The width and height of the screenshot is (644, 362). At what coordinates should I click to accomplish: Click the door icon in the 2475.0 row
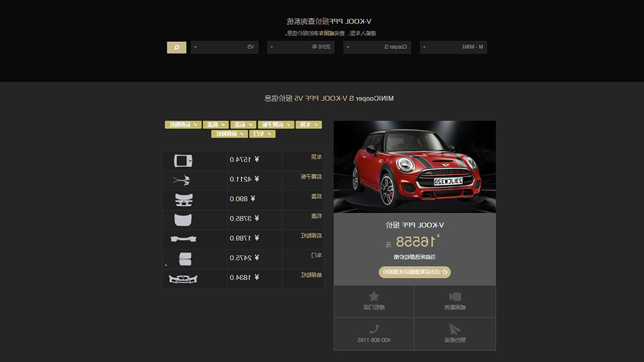pyautogui.click(x=185, y=259)
